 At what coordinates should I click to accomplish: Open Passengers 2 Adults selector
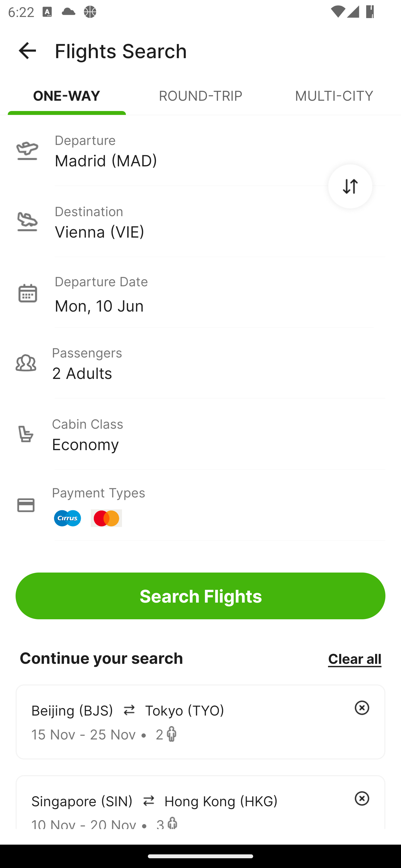click(200, 363)
